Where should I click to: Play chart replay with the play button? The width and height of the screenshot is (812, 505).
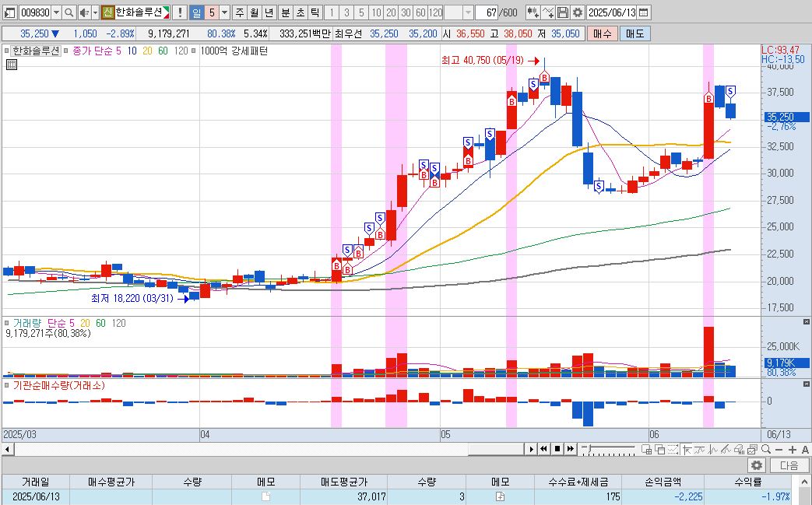click(531, 449)
